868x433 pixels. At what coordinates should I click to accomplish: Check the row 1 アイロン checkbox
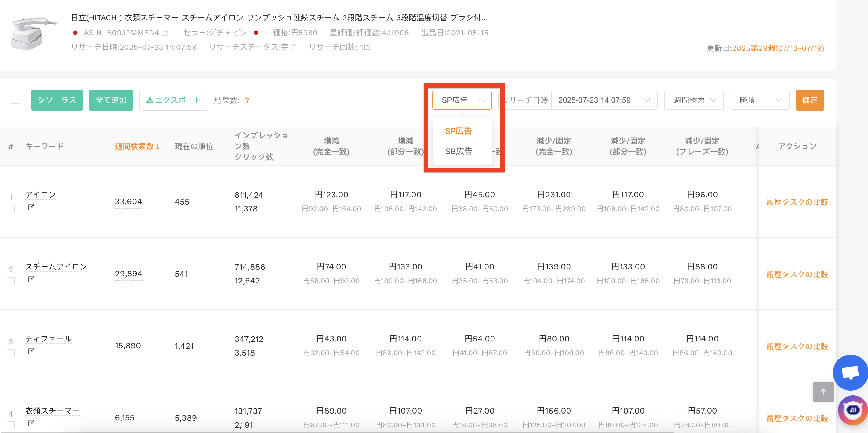pos(11,209)
